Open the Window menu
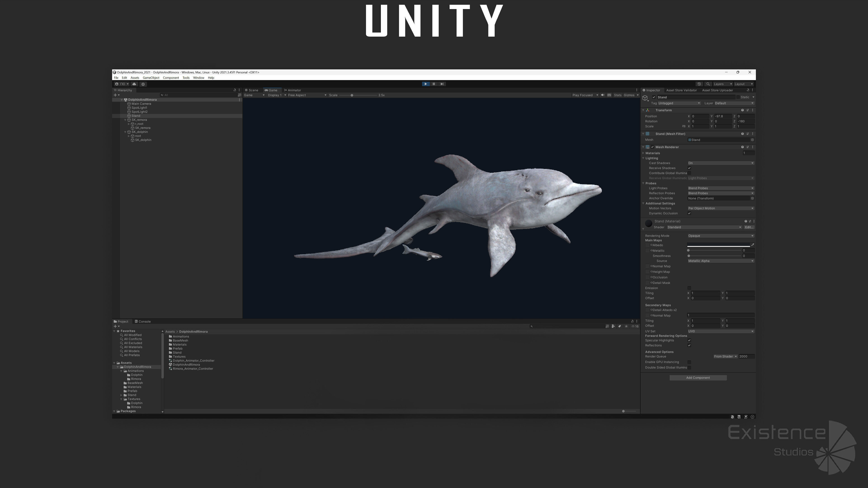The width and height of the screenshot is (868, 488). tap(198, 78)
